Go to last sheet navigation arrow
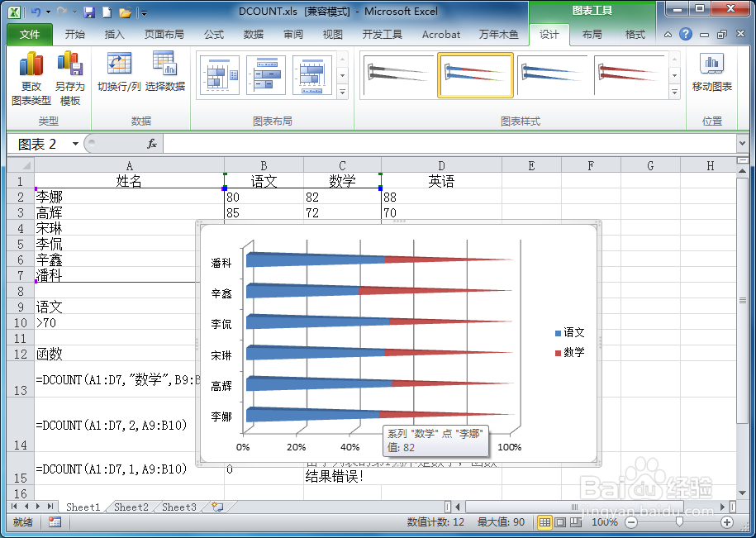The height and width of the screenshot is (538, 756). 50,506
